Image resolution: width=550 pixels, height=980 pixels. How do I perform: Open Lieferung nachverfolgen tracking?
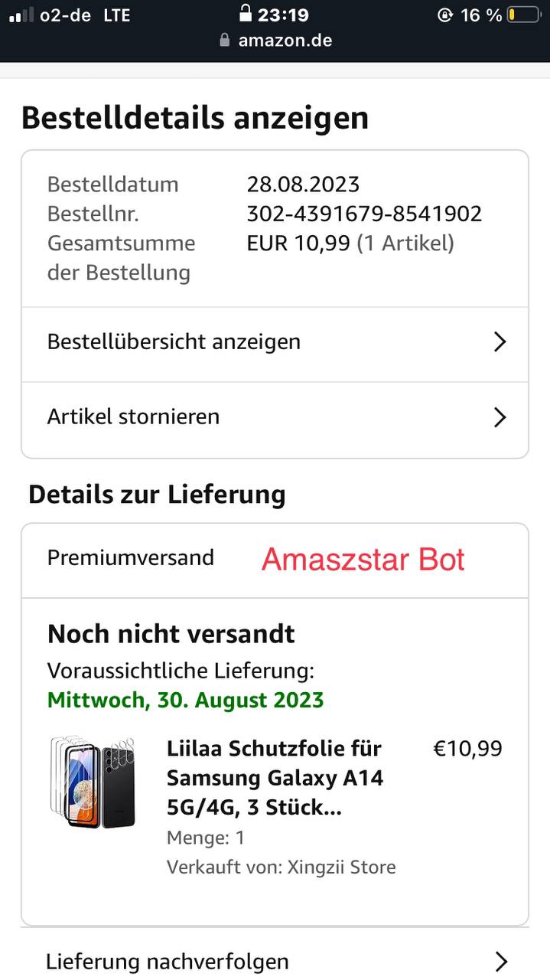(x=167, y=961)
